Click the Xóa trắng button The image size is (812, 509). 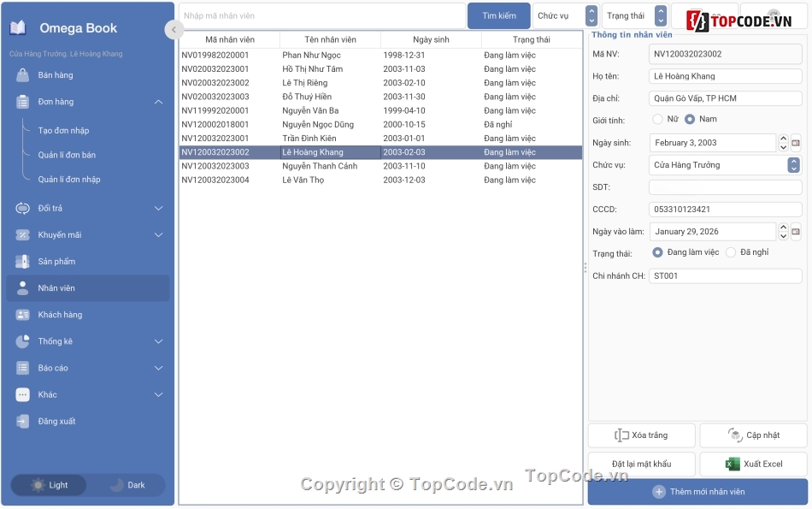pos(642,435)
